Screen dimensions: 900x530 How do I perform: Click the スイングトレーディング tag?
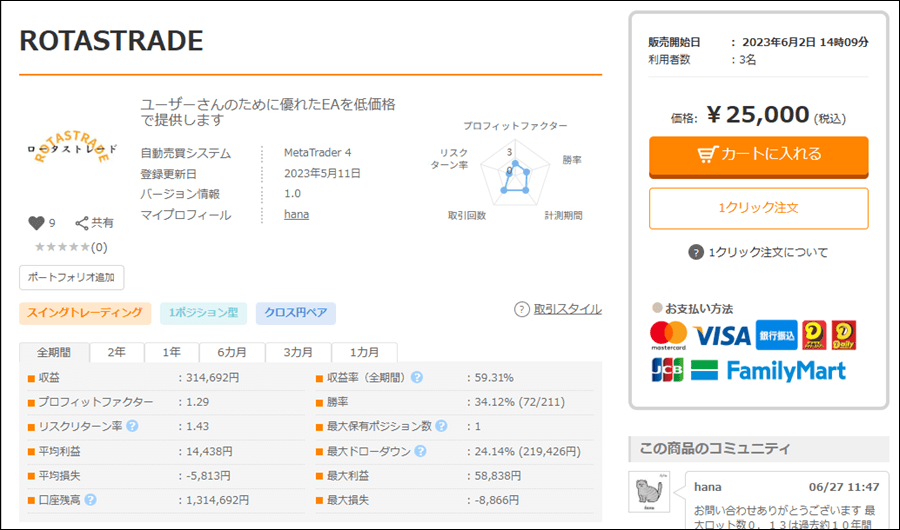85,313
